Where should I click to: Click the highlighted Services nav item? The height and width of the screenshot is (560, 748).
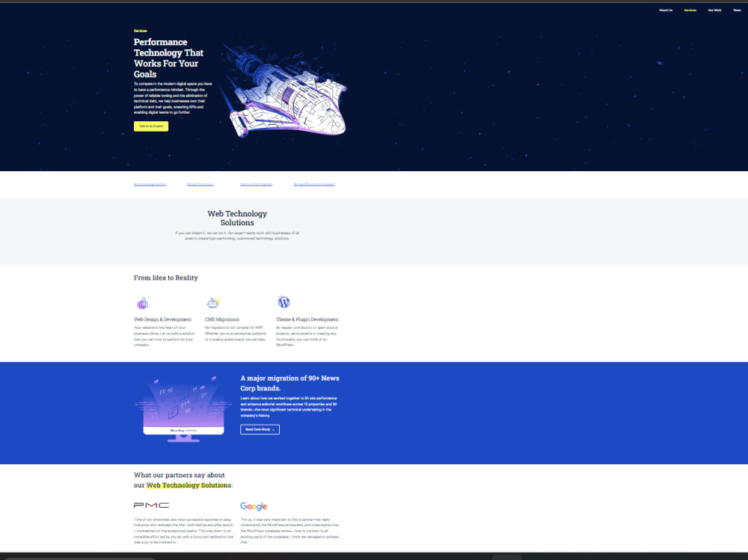690,10
